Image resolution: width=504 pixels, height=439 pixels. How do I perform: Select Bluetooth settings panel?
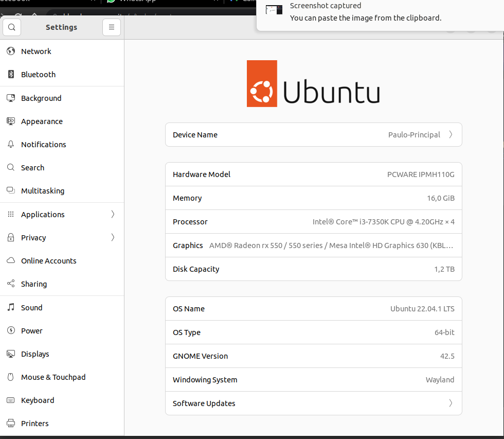click(x=62, y=74)
